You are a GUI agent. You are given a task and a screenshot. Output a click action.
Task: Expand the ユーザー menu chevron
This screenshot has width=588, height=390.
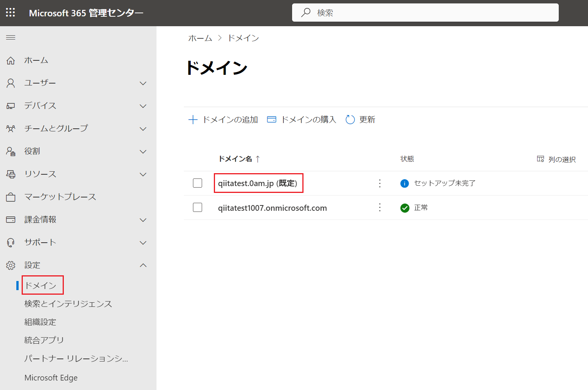tap(143, 83)
